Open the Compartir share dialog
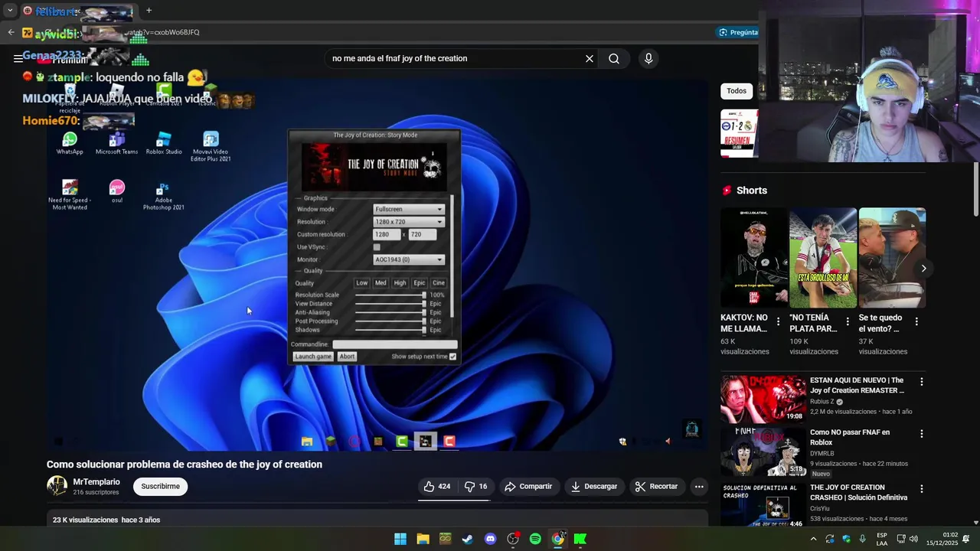This screenshot has width=980, height=551. (528, 486)
